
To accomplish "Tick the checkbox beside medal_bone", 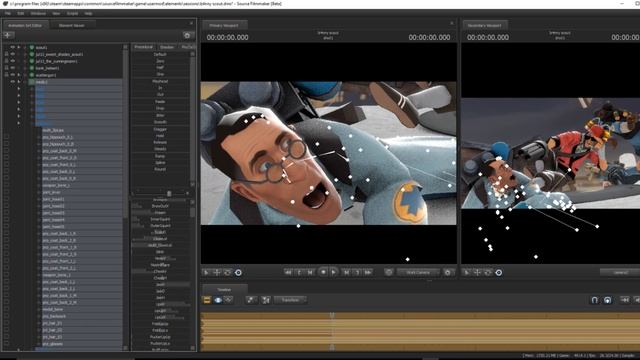I will (6, 309).
